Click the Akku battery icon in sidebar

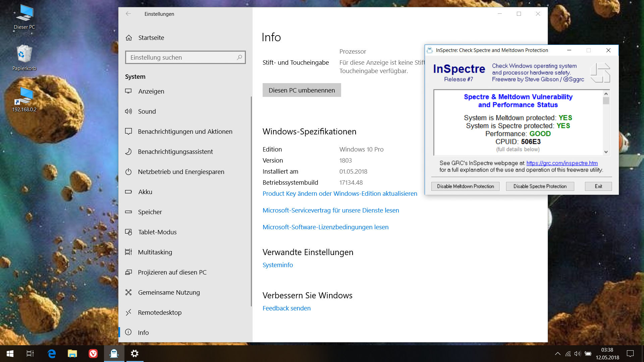pyautogui.click(x=128, y=192)
